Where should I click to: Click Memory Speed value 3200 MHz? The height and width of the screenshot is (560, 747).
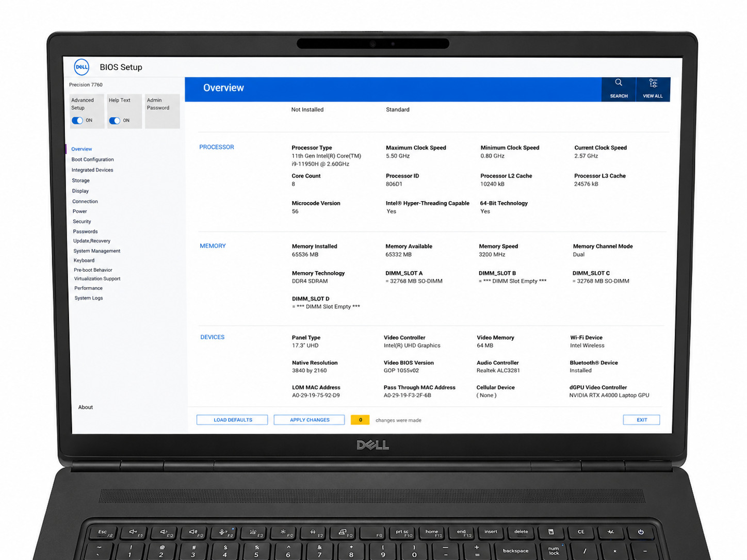492,255
